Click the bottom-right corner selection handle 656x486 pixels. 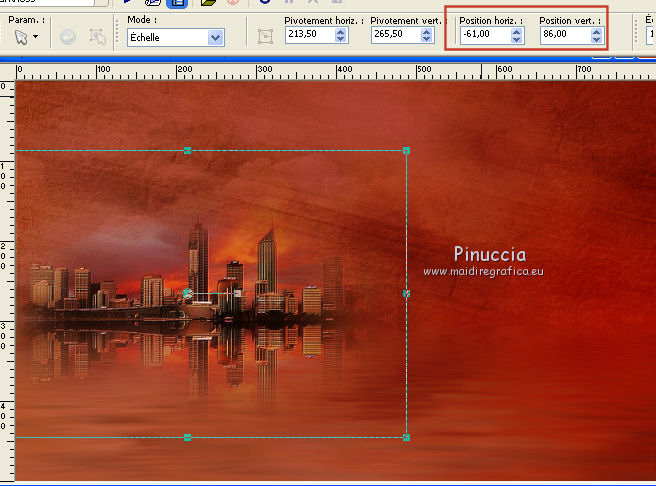(406, 437)
